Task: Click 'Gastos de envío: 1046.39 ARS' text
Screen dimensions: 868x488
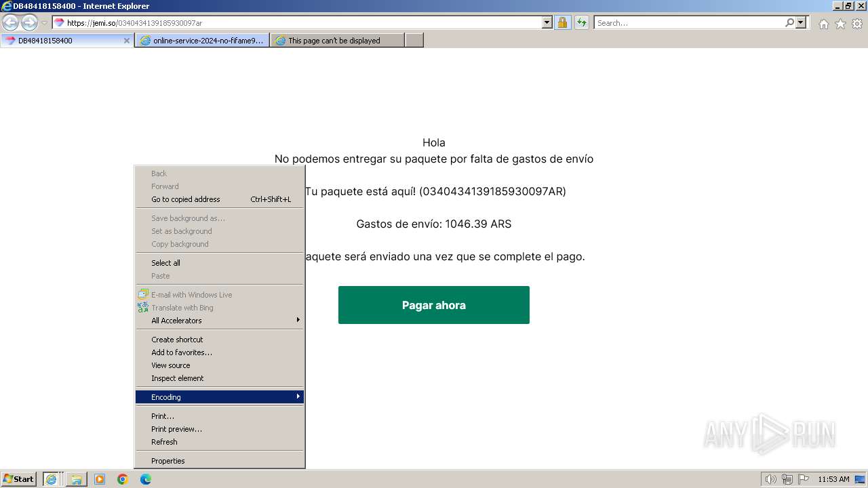Action: [x=434, y=224]
